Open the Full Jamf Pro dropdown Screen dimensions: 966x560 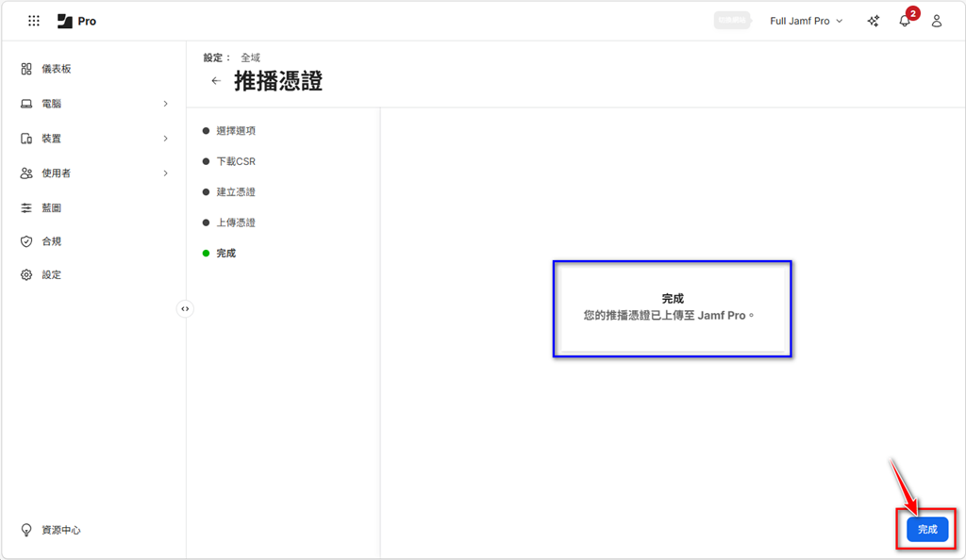[806, 21]
